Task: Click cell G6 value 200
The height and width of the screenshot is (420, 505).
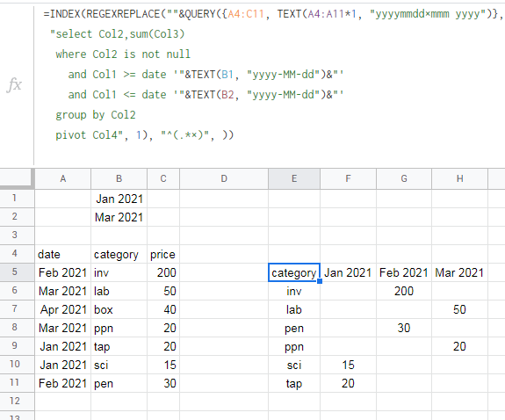Action: coord(404,291)
